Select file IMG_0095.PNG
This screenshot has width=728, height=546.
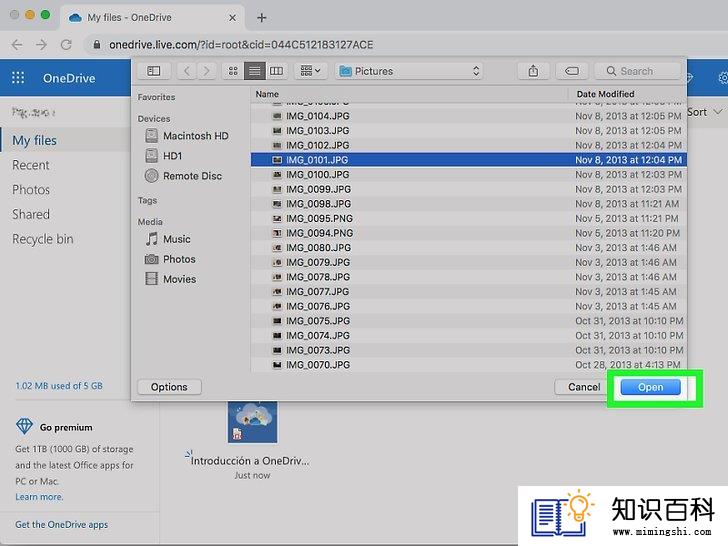click(x=469, y=218)
